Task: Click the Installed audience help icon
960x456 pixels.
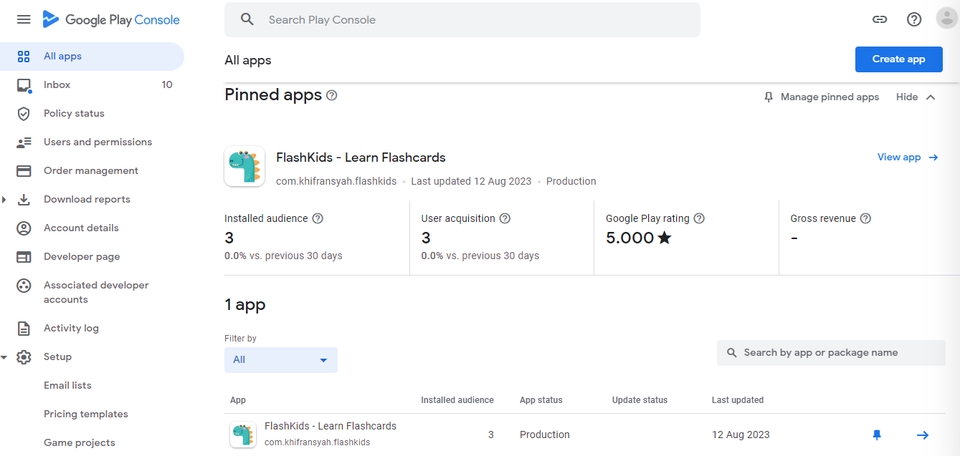Action: [x=318, y=219]
